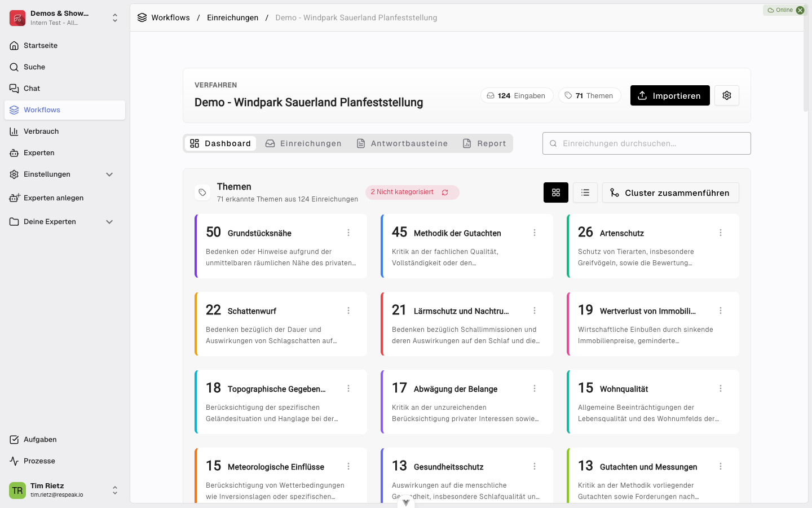
Task: Switch to the Einreichungen tab
Action: click(x=303, y=143)
